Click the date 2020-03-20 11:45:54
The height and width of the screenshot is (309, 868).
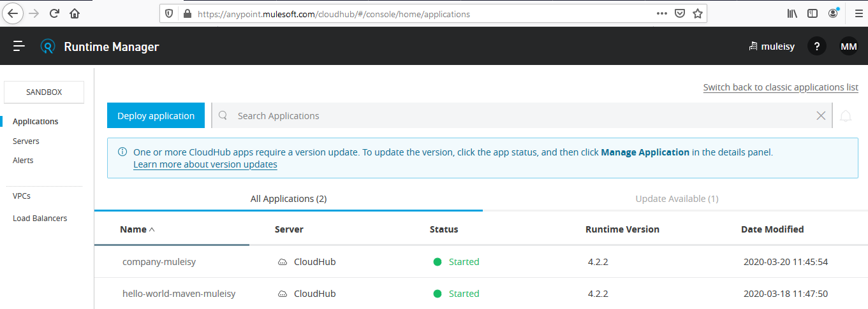tap(786, 262)
